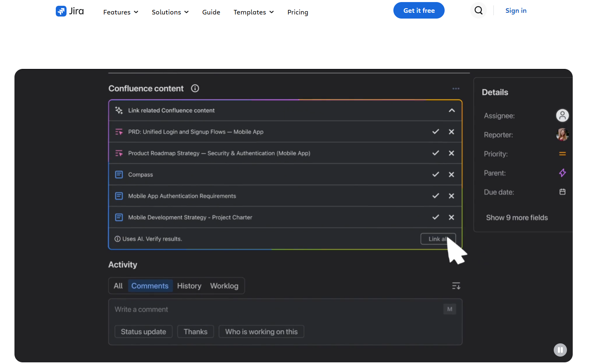The height and width of the screenshot is (364, 600).
Task: Insert the Status update quick reply
Action: pos(143,331)
